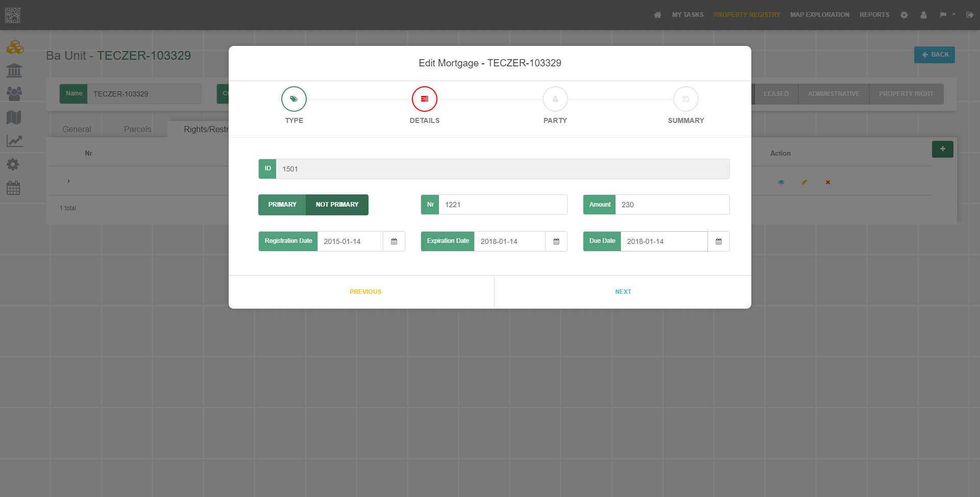
Task: Open the Due Date calendar dropdown
Action: [718, 241]
